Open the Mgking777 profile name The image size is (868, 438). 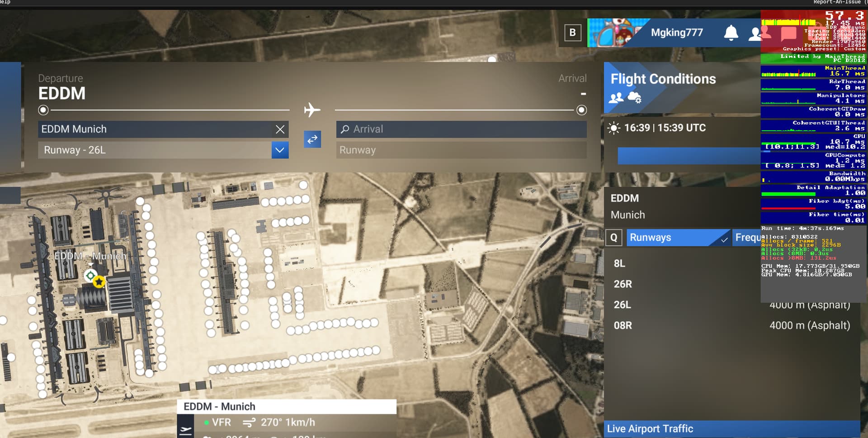pyautogui.click(x=677, y=33)
